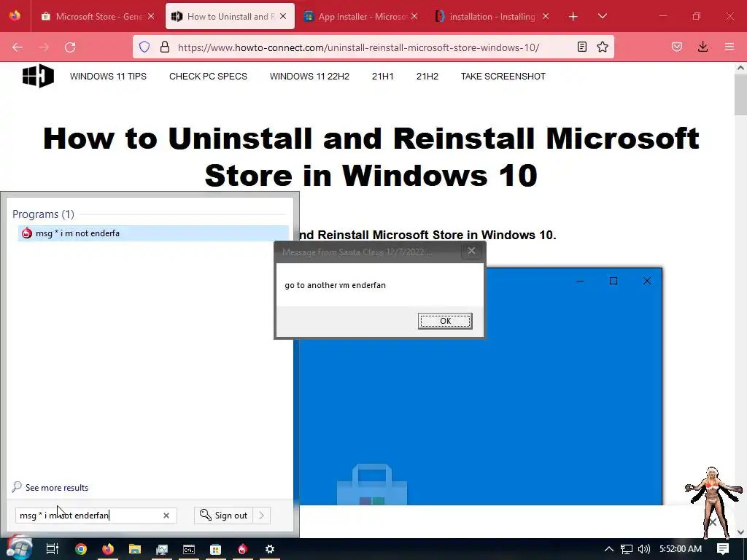Open the Firefox downloads arrow icon
This screenshot has height=560, width=747.
pos(703,47)
